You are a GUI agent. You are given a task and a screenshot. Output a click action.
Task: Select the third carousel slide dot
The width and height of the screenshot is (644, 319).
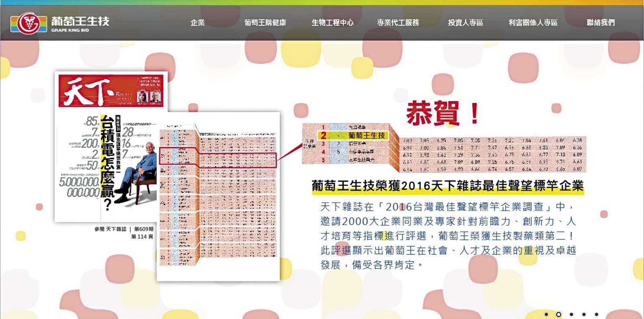coord(571,314)
